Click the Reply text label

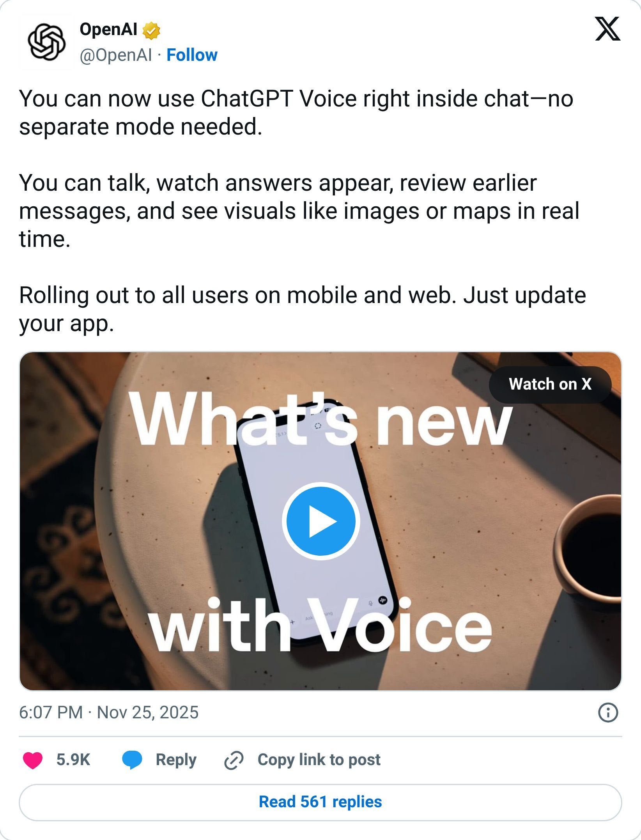pyautogui.click(x=176, y=760)
